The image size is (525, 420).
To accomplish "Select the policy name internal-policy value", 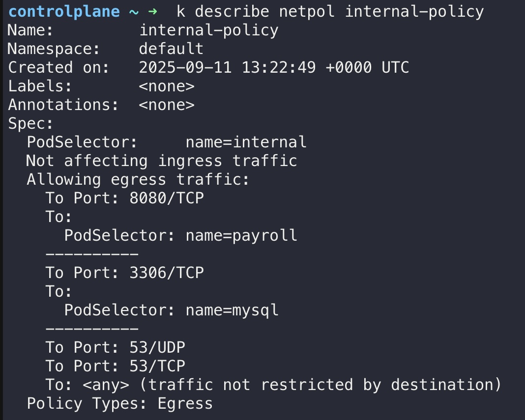I will pyautogui.click(x=208, y=30).
